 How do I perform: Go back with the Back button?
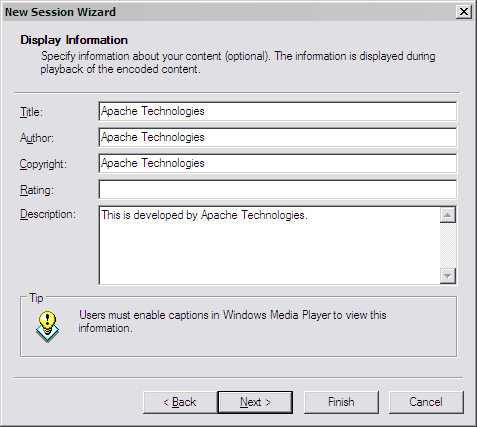tap(180, 402)
